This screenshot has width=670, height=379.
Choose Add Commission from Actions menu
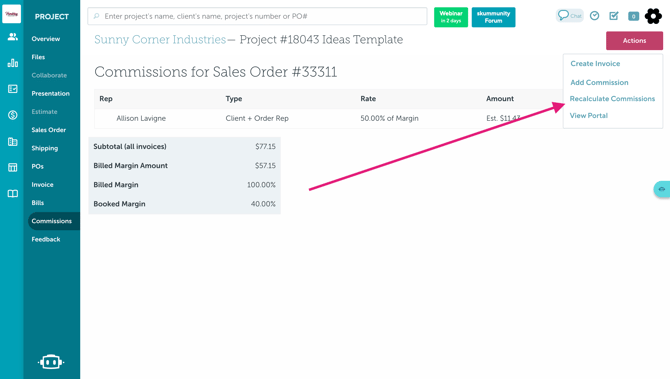599,82
